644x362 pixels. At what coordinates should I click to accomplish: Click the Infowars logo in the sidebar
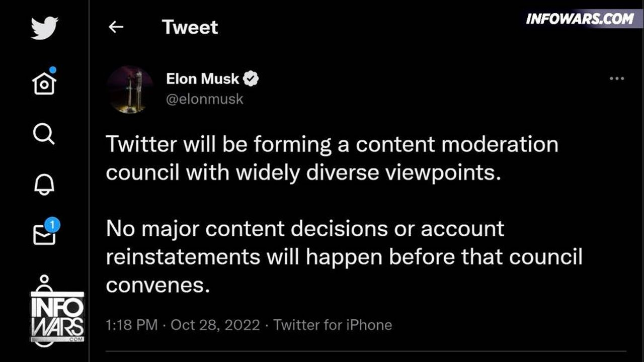click(x=57, y=316)
